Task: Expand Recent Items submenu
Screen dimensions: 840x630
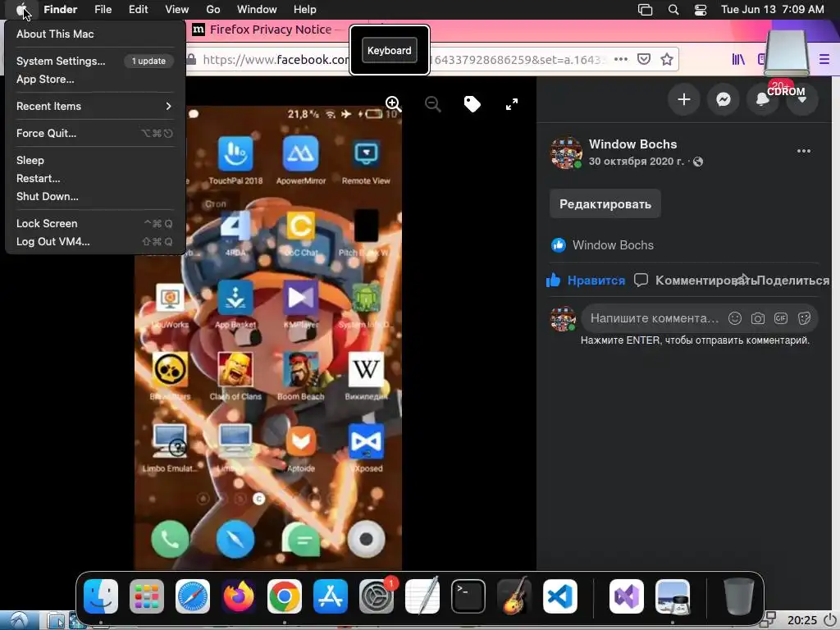Action: 94,106
